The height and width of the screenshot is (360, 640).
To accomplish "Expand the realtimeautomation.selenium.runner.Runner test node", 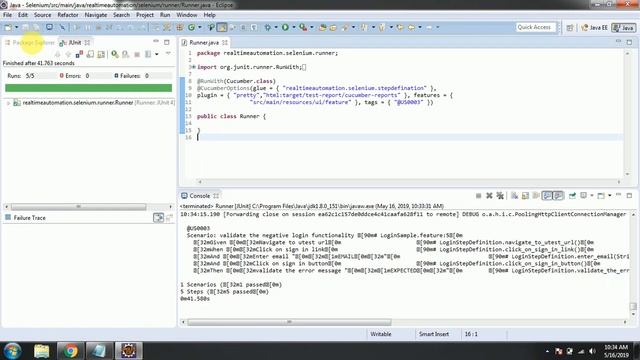I will pos(8,103).
